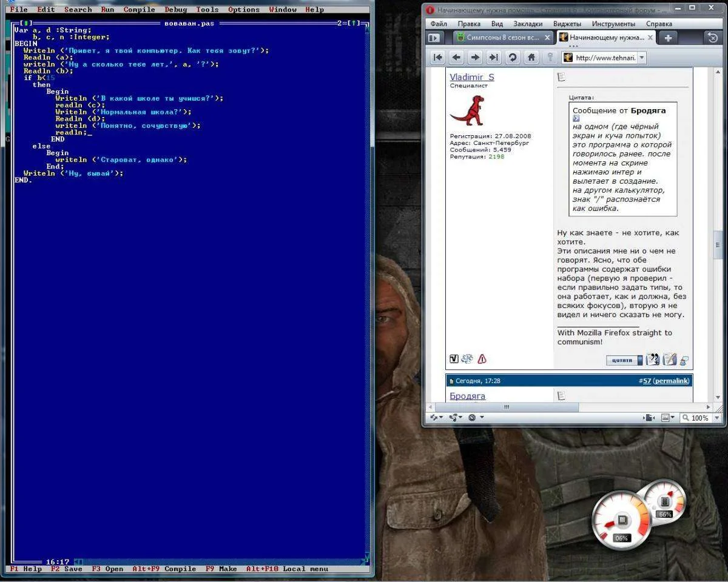The height and width of the screenshot is (582, 728).
Task: Open Opera Инструменты menu
Action: tap(613, 24)
